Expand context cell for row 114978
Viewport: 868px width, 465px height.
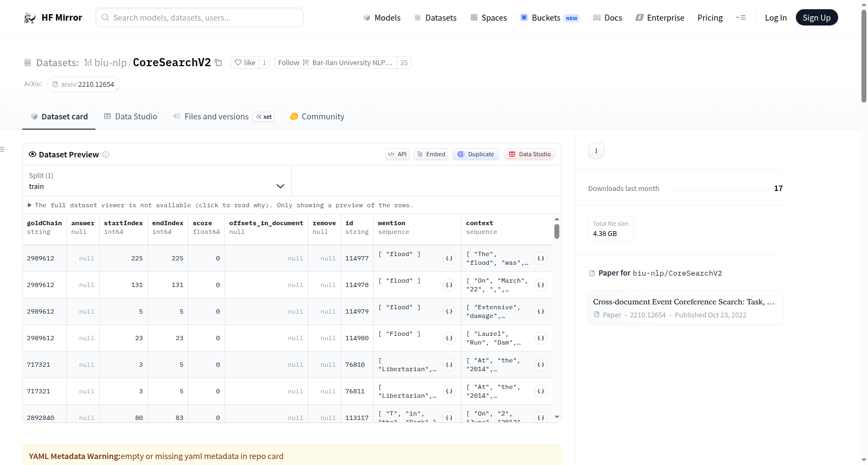point(541,285)
